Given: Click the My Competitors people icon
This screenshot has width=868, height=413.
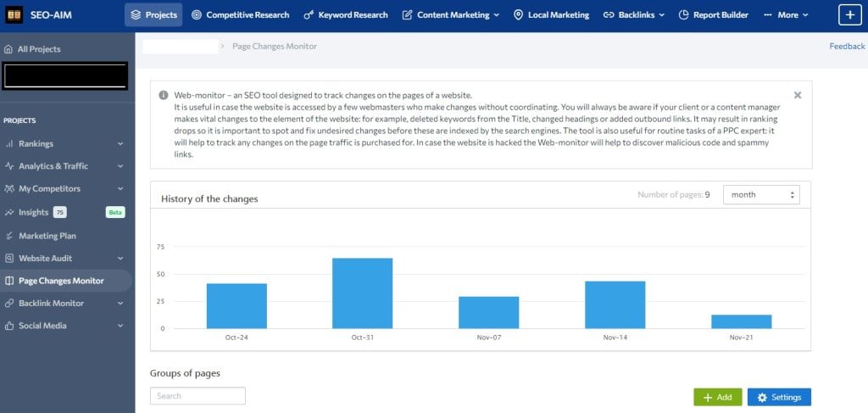Looking at the screenshot, I should (x=8, y=189).
